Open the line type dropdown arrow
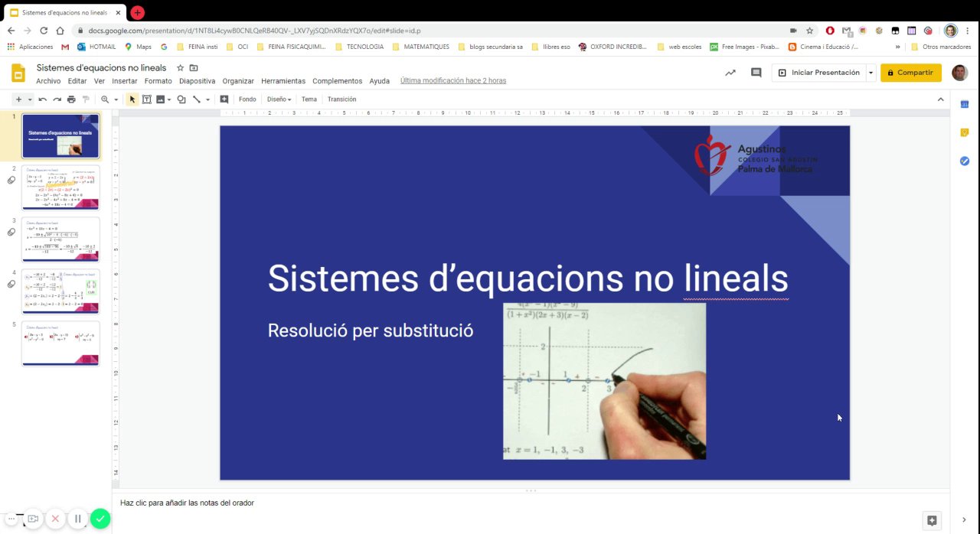 pos(207,99)
